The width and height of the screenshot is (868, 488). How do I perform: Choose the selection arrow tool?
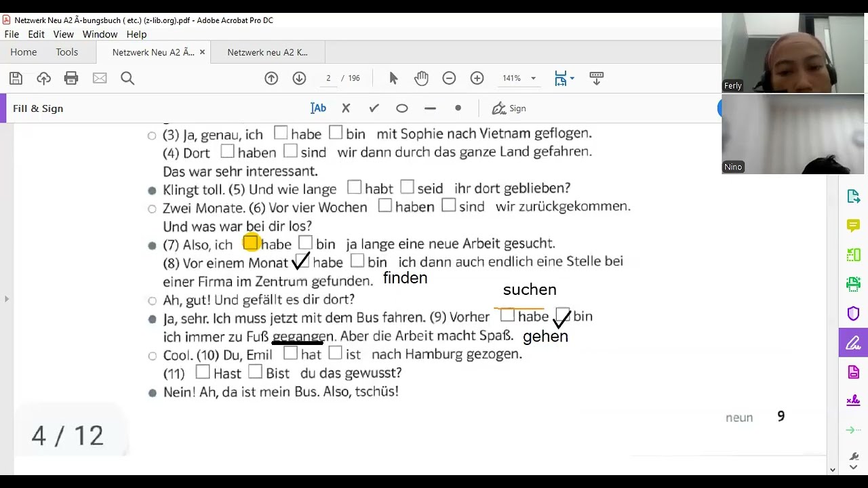point(393,79)
